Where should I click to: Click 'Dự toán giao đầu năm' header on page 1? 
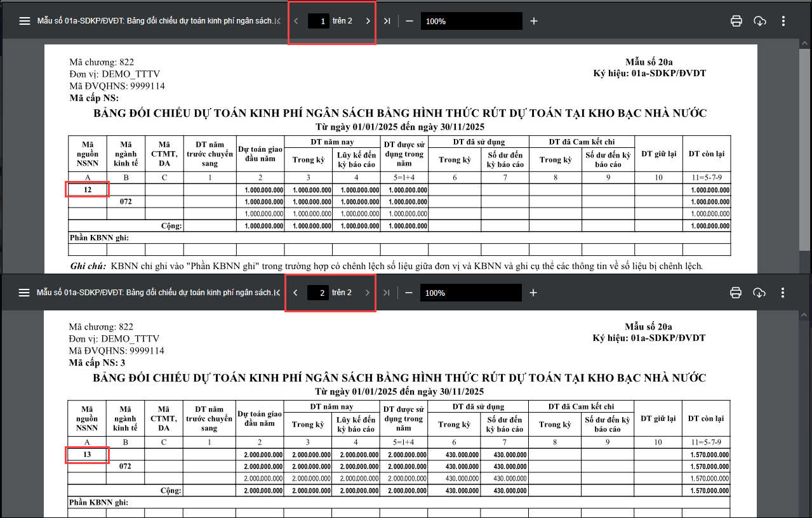[260, 153]
